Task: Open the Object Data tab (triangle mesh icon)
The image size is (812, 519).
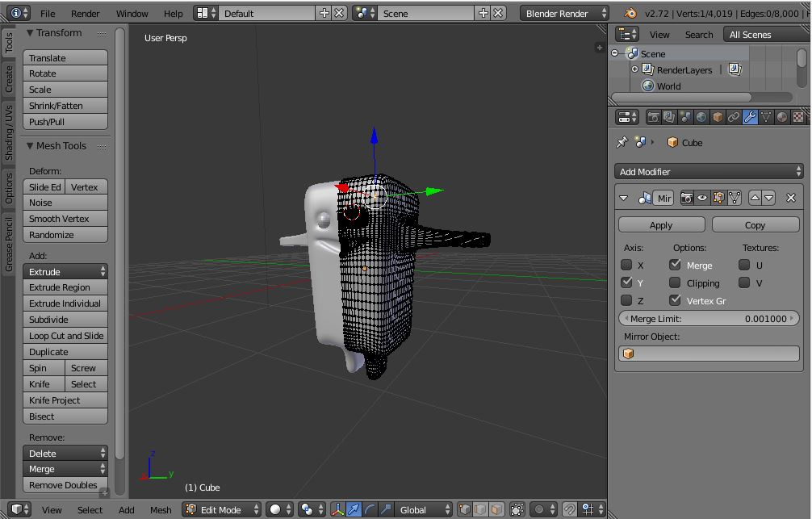Action: point(766,117)
